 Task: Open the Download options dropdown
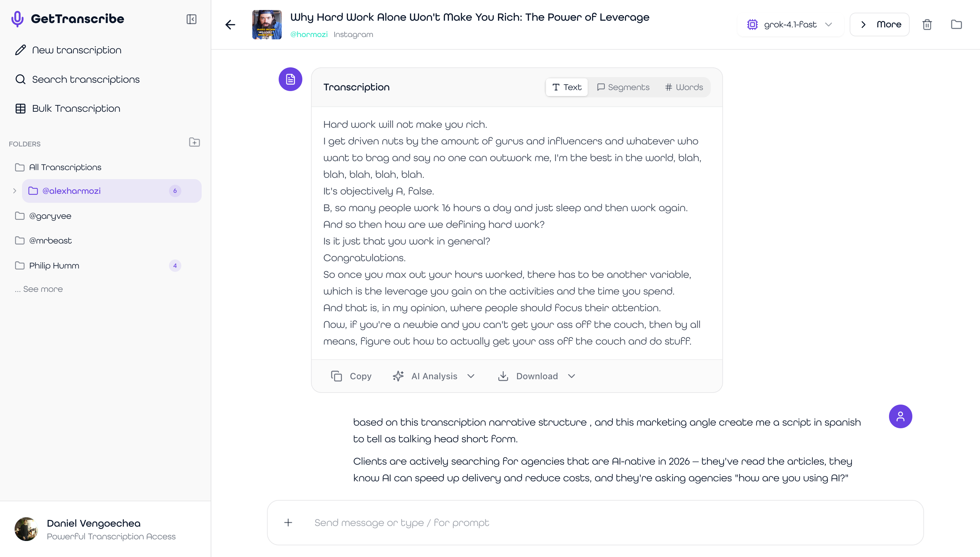[537, 376]
